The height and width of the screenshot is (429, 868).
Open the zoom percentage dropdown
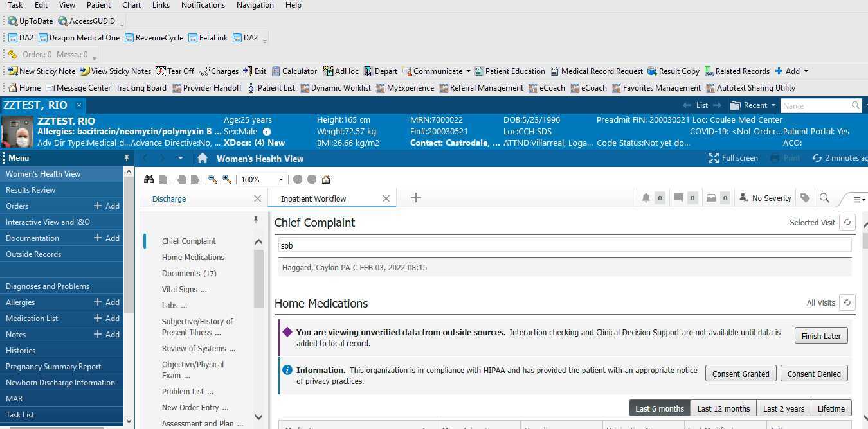tap(280, 180)
